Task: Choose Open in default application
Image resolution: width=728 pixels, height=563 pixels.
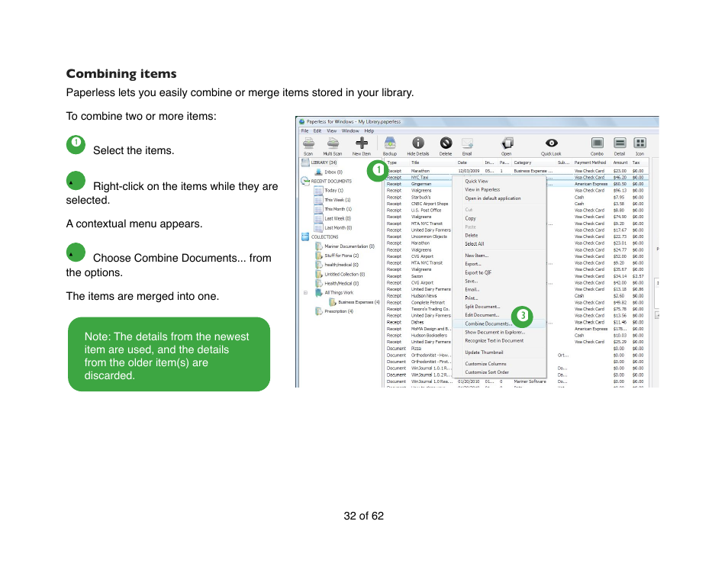Action: [493, 198]
